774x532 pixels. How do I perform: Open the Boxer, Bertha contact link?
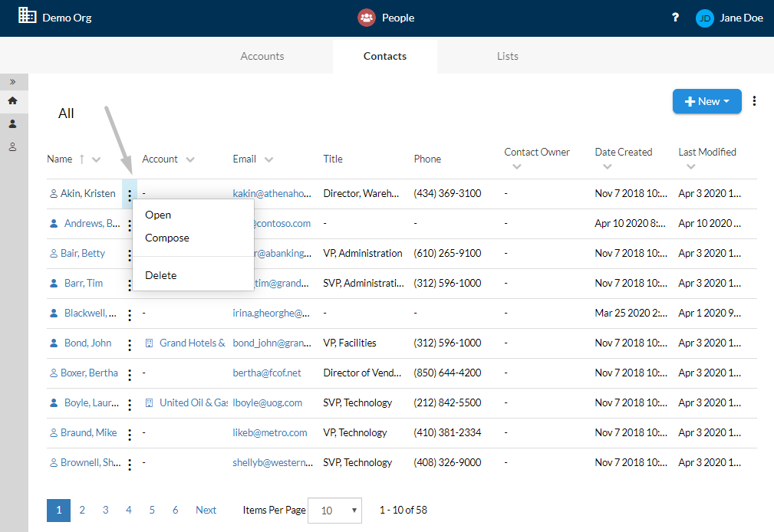click(x=89, y=373)
